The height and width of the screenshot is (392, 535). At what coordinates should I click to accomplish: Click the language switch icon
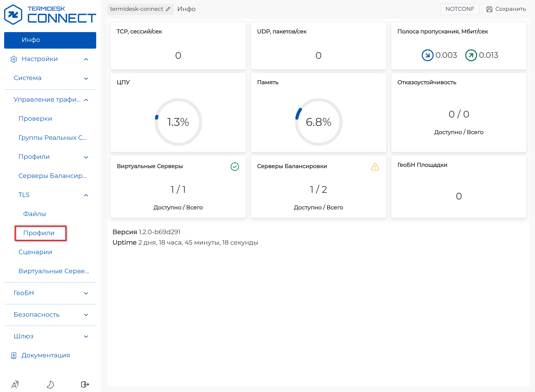tap(15, 384)
